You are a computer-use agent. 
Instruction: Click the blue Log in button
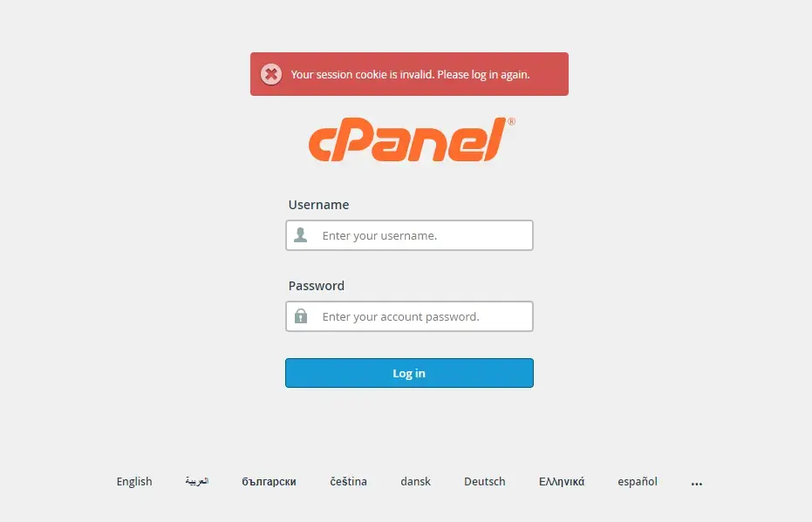click(x=409, y=373)
